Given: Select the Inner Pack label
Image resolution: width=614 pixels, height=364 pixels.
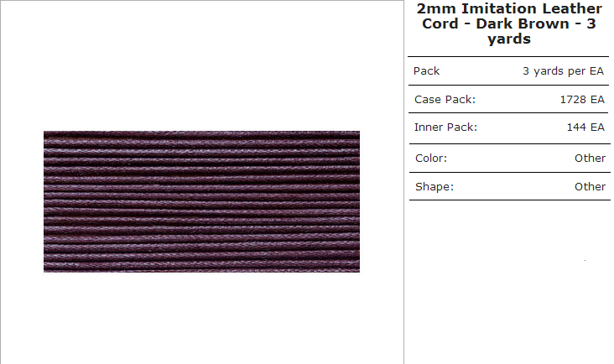Looking at the screenshot, I should pyautogui.click(x=445, y=127).
